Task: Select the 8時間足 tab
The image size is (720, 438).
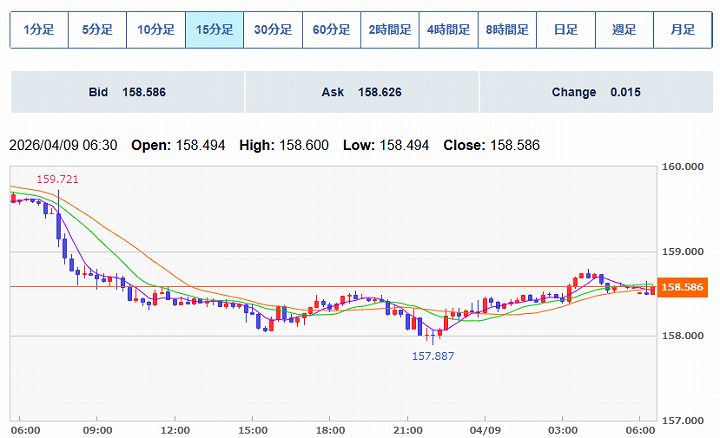Action: tap(507, 30)
